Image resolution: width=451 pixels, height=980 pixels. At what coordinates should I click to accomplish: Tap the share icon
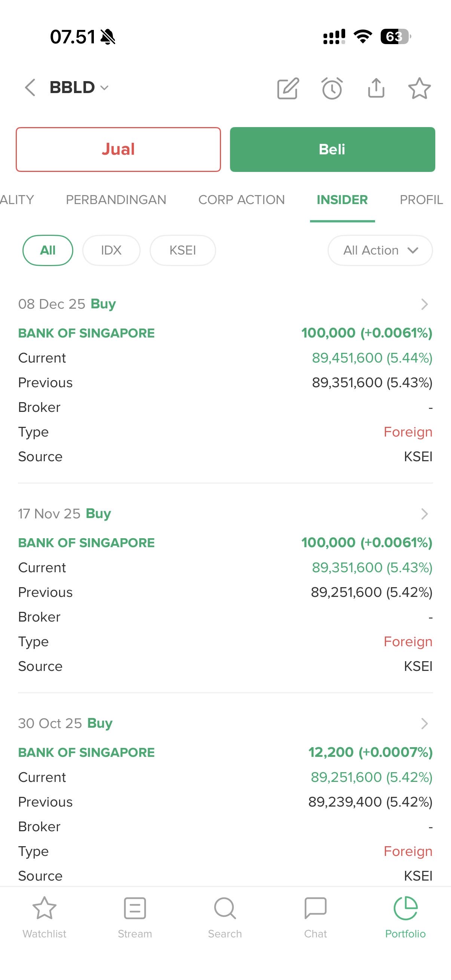pos(376,88)
